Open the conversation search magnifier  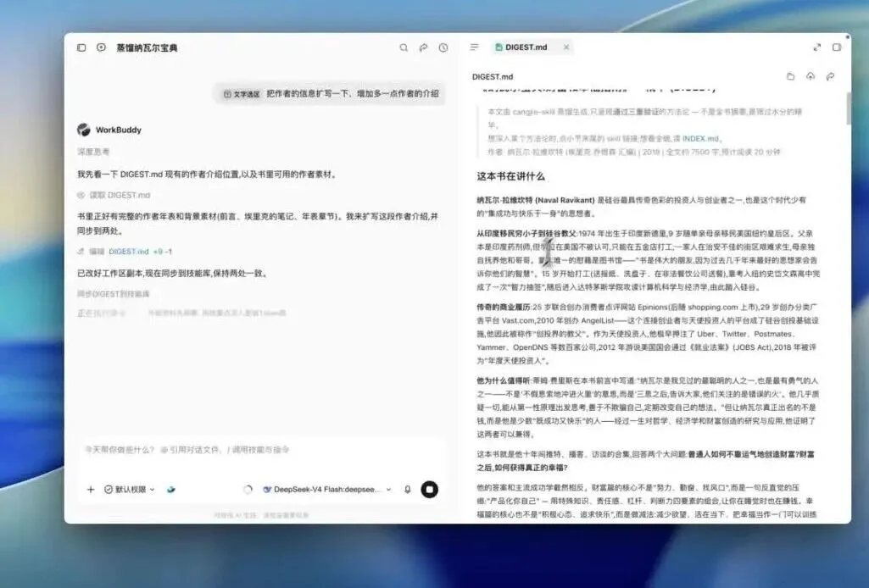pyautogui.click(x=404, y=47)
